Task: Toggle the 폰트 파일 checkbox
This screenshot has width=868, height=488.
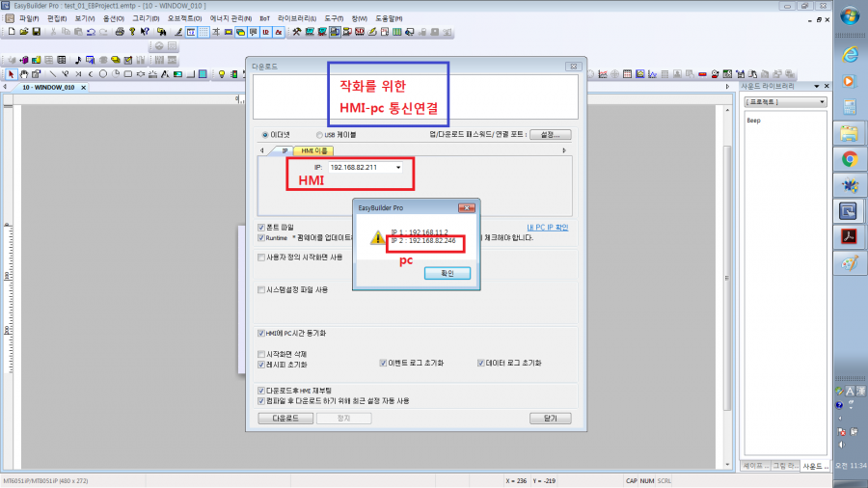Action: (261, 228)
